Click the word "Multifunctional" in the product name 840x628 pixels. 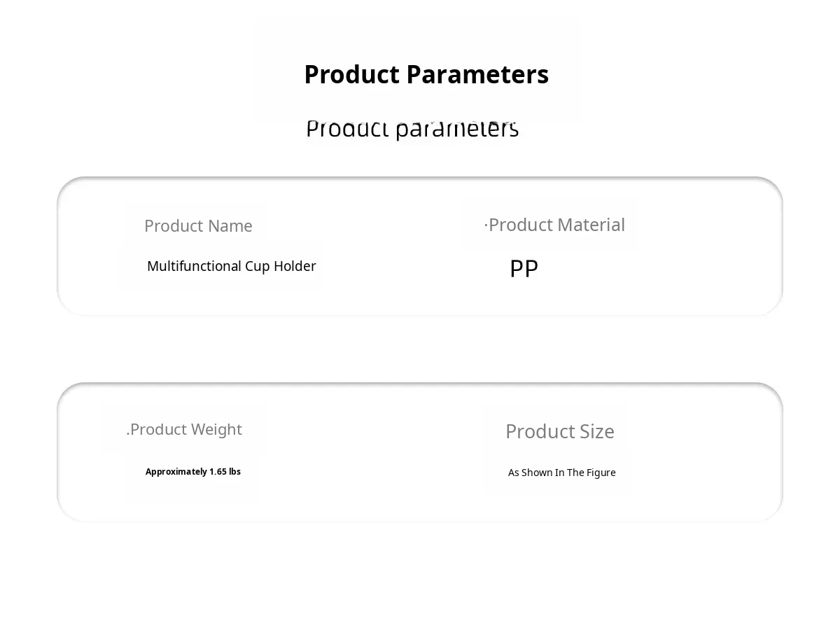[x=194, y=266]
